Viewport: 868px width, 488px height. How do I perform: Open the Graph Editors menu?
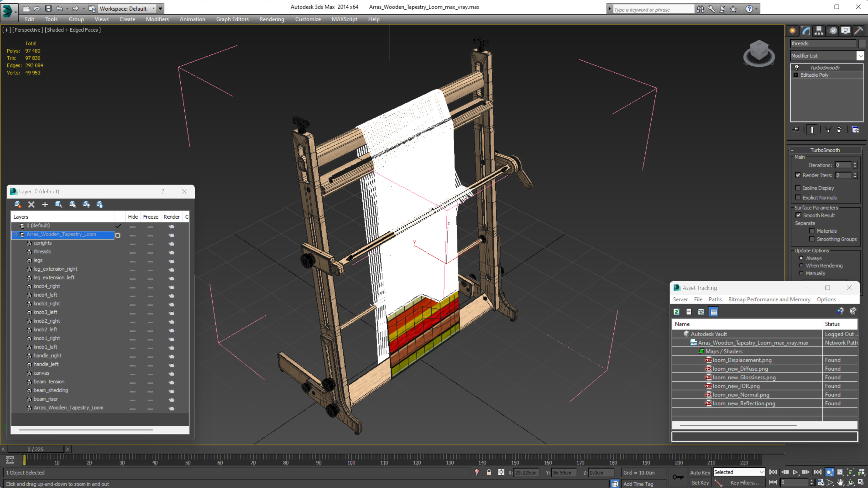coord(232,19)
